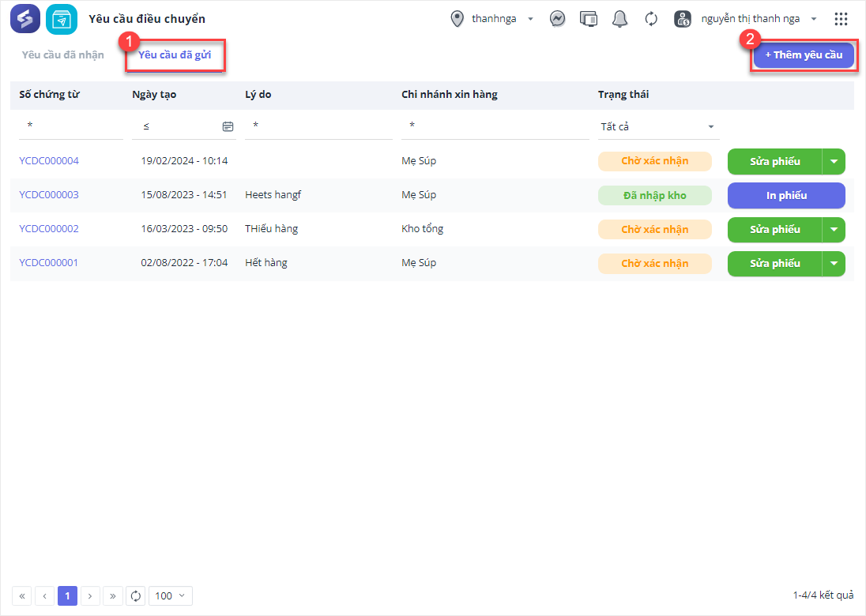The image size is (866, 616).
Task: Open document YCDC000001 link
Action: (x=49, y=263)
